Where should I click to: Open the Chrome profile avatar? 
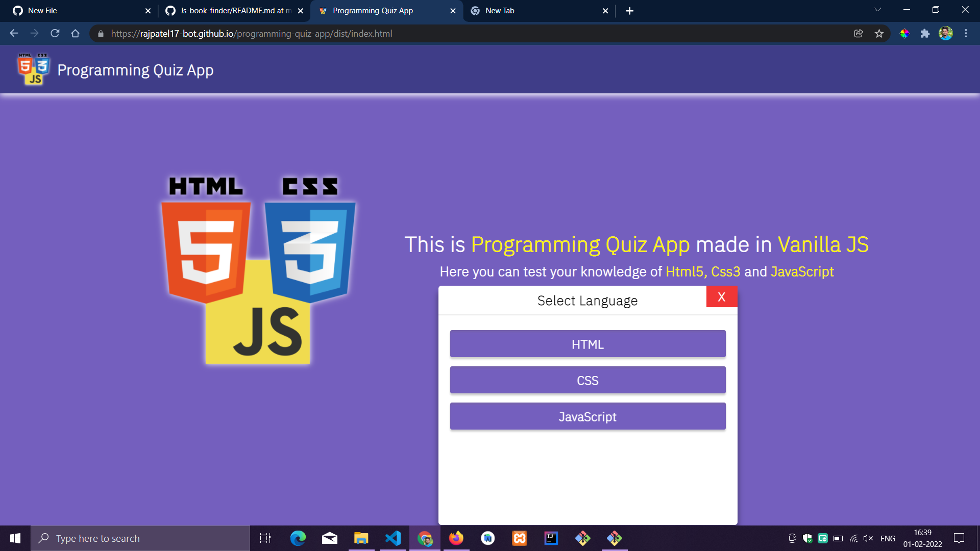click(x=946, y=33)
